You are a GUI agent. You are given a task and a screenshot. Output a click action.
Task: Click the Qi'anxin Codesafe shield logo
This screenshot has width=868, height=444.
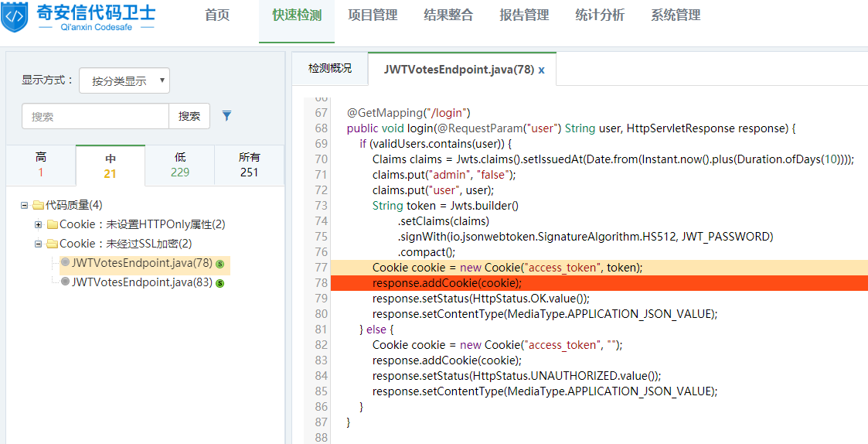15,18
